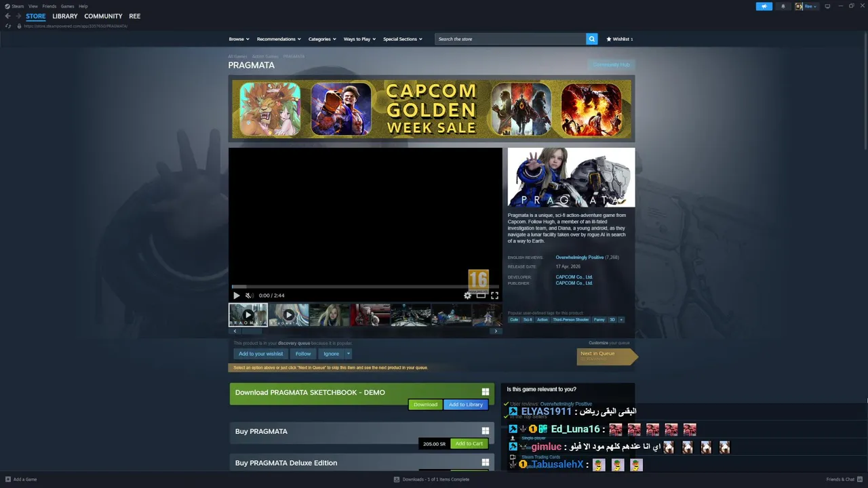Reload the page with the refresh icon
This screenshot has width=868, height=488.
tap(8, 26)
